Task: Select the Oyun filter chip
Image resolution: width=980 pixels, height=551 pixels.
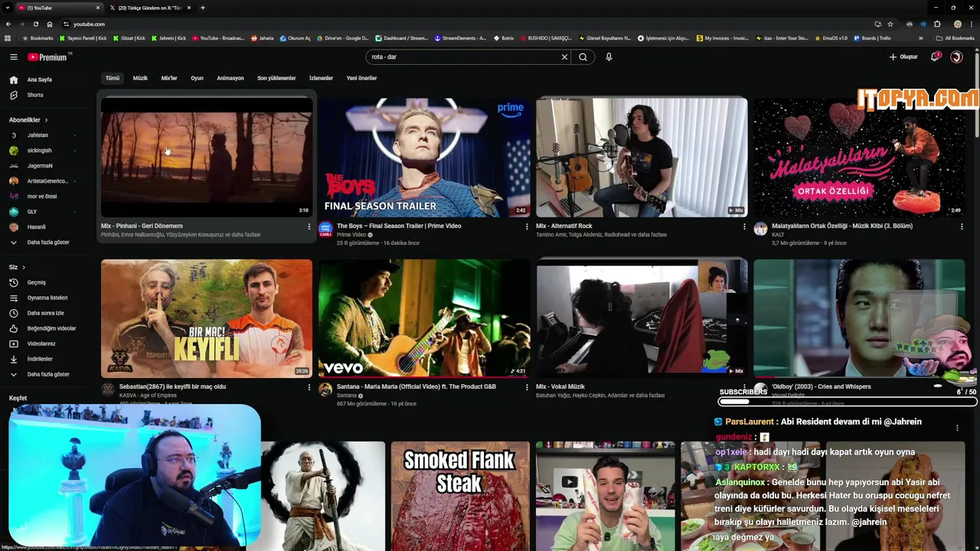Action: pyautogui.click(x=197, y=78)
